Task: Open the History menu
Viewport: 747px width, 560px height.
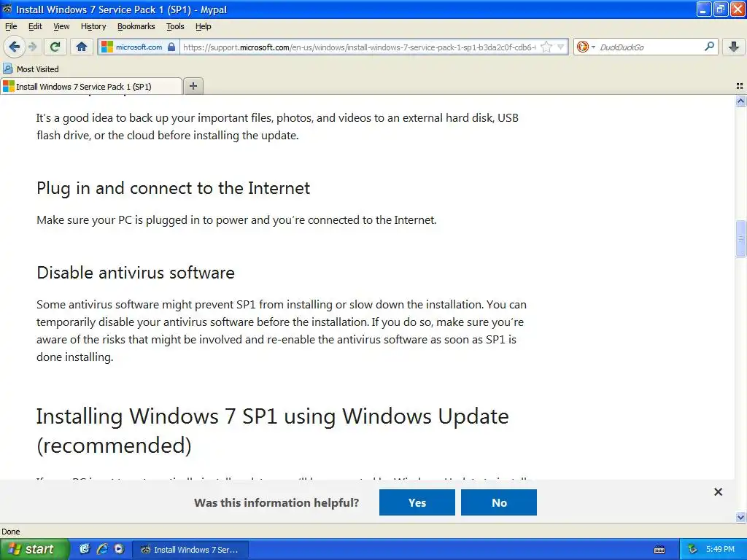Action: (x=93, y=26)
